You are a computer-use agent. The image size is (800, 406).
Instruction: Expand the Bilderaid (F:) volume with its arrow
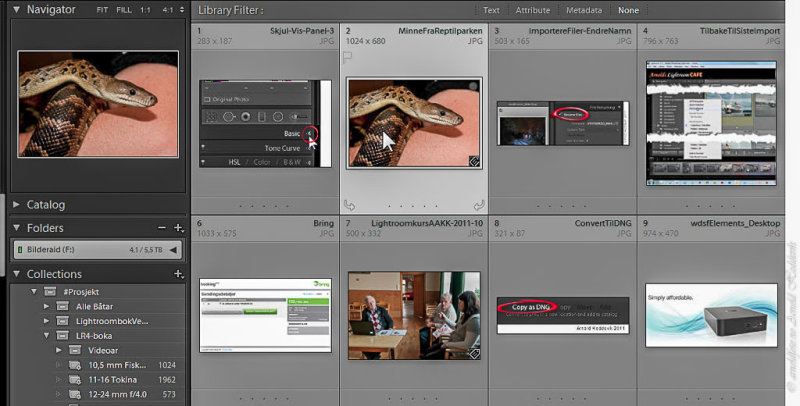[x=173, y=250]
